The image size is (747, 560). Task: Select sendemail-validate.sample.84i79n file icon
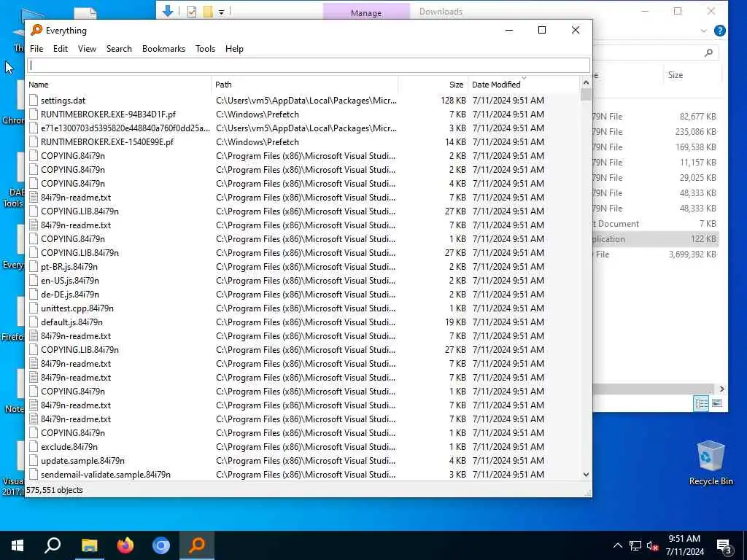(34, 474)
